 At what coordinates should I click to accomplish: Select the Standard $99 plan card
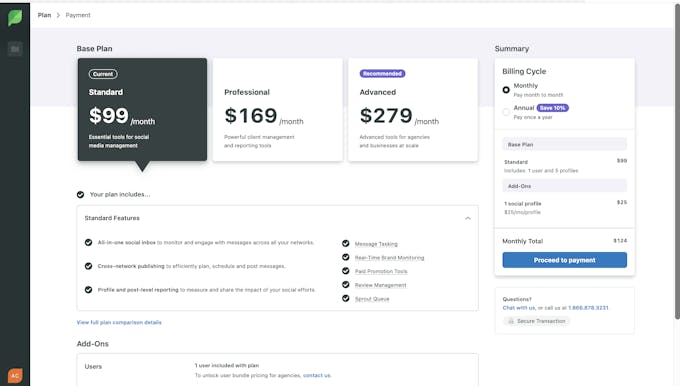coord(142,110)
